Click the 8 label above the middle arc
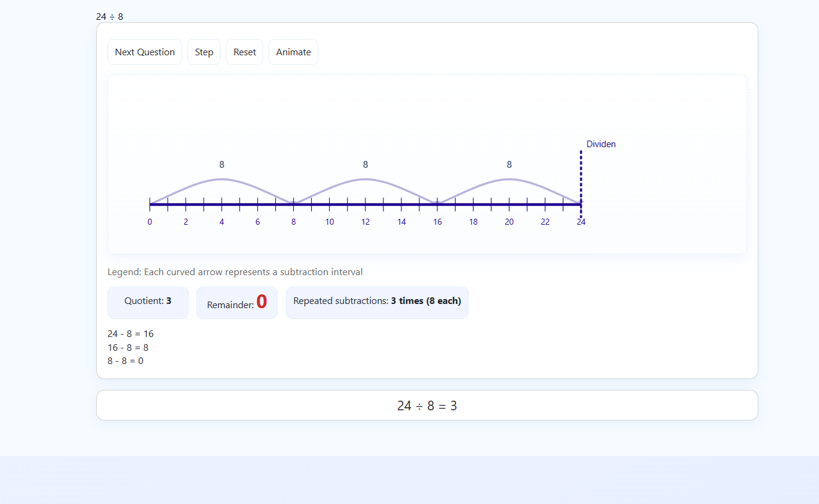 [365, 165]
